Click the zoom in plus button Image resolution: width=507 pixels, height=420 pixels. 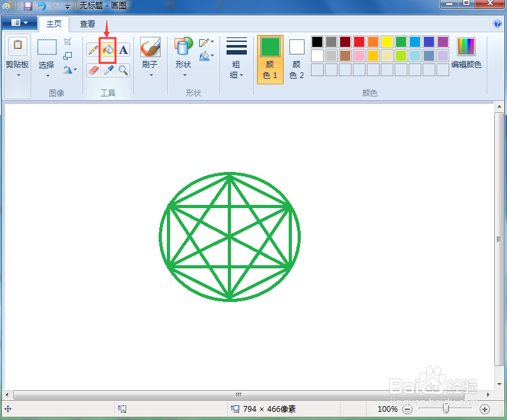(484, 409)
